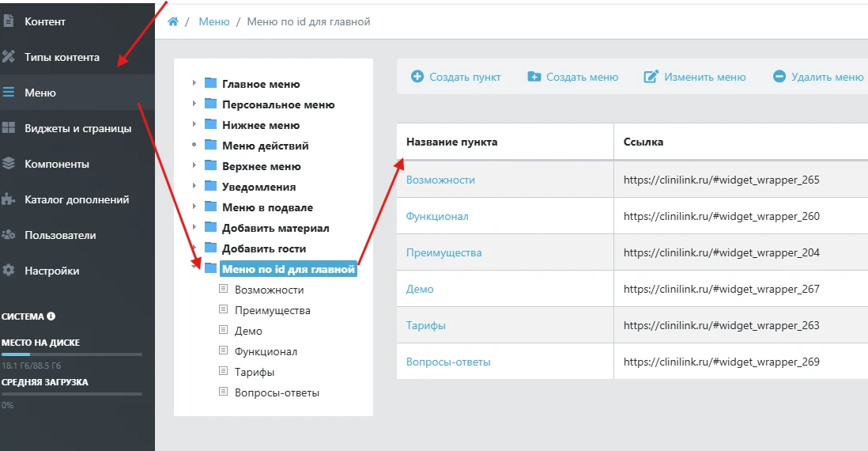Select Преимущества child item in tree

pos(273,310)
